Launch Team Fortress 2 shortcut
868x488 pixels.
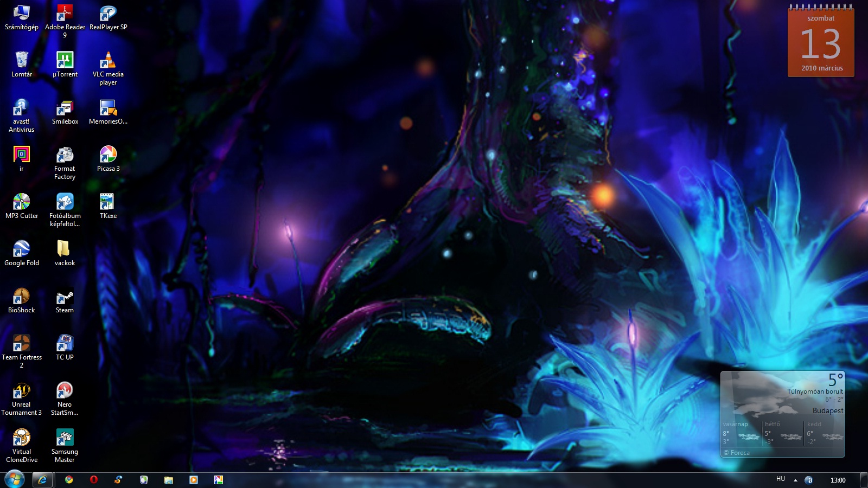(22, 351)
